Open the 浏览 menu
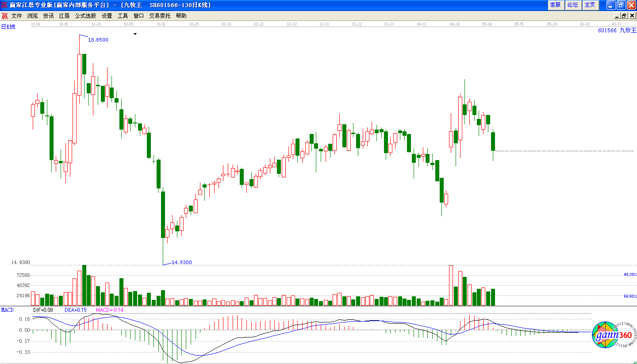637x364 pixels. click(x=32, y=15)
